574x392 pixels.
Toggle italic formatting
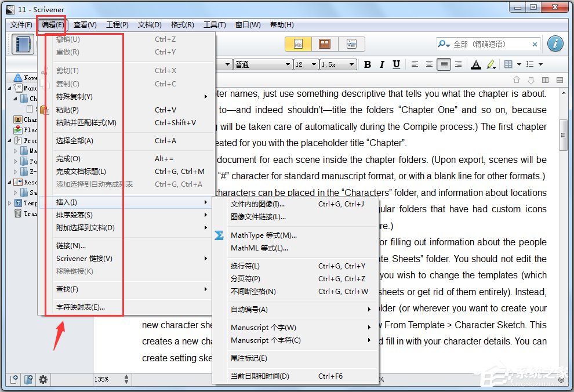tap(382, 64)
